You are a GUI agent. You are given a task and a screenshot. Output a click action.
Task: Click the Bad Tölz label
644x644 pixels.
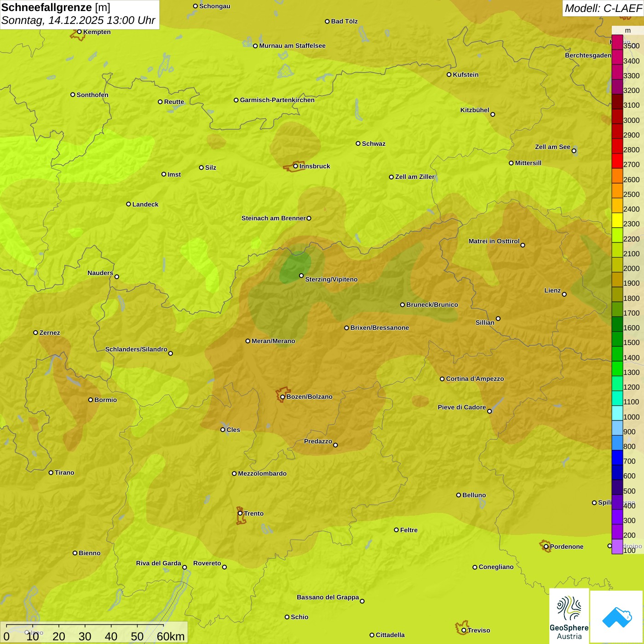[344, 21]
